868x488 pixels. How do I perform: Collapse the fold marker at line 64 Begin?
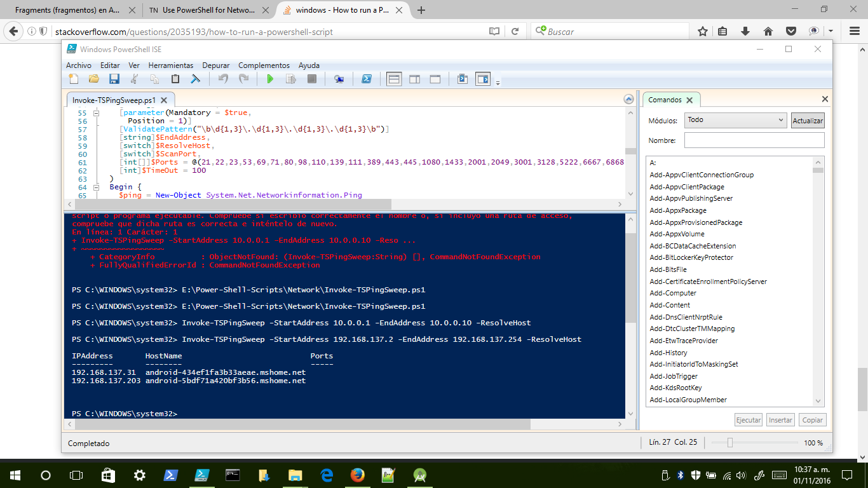(97, 187)
